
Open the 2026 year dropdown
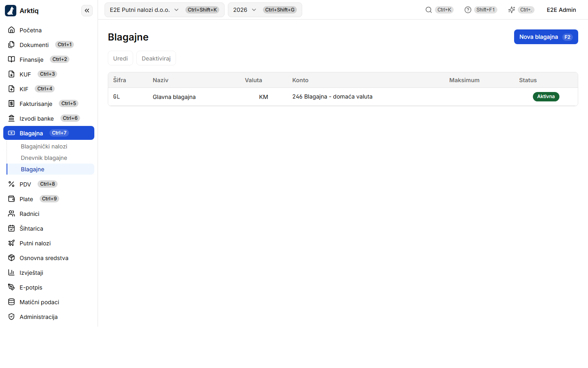tap(265, 10)
